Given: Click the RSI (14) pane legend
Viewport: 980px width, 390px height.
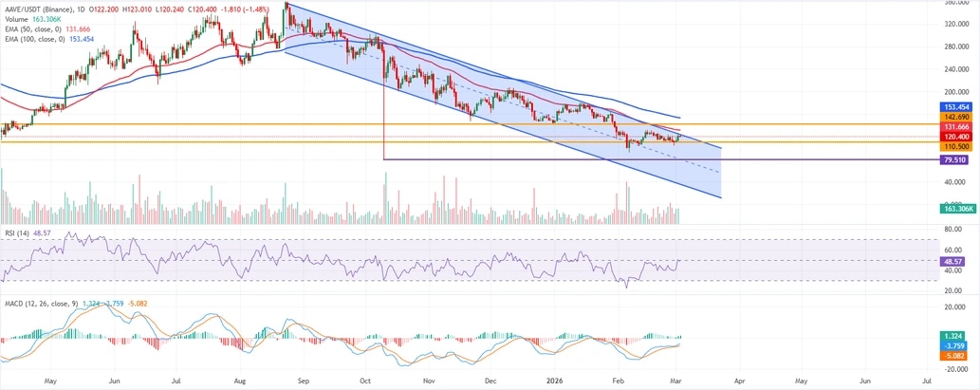Looking at the screenshot, I should coord(19,231).
